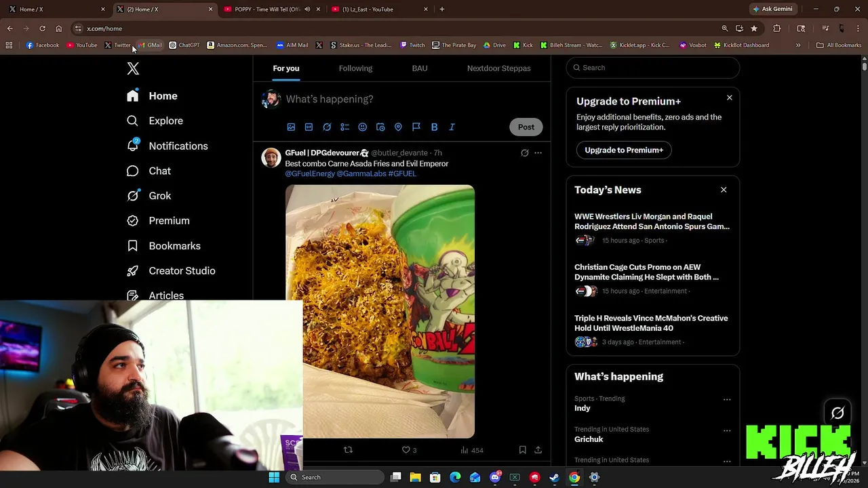This screenshot has width=868, height=488.
Task: Click the floating Grok button
Action: (x=837, y=413)
